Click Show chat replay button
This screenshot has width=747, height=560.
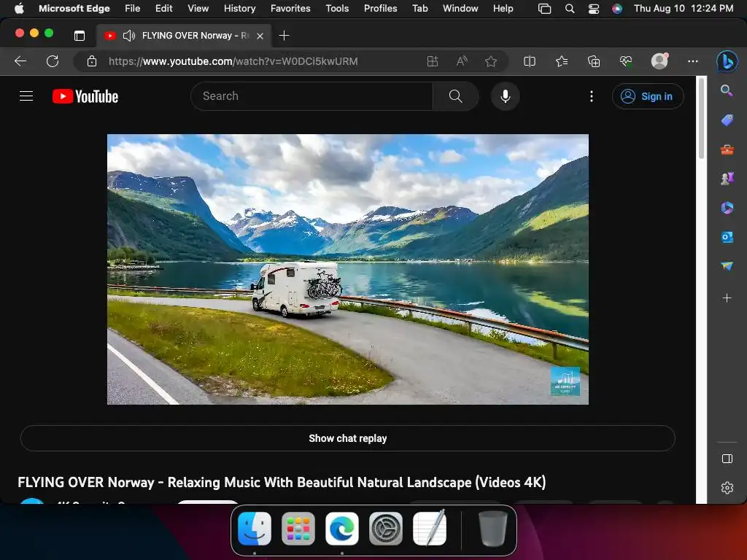(x=348, y=438)
